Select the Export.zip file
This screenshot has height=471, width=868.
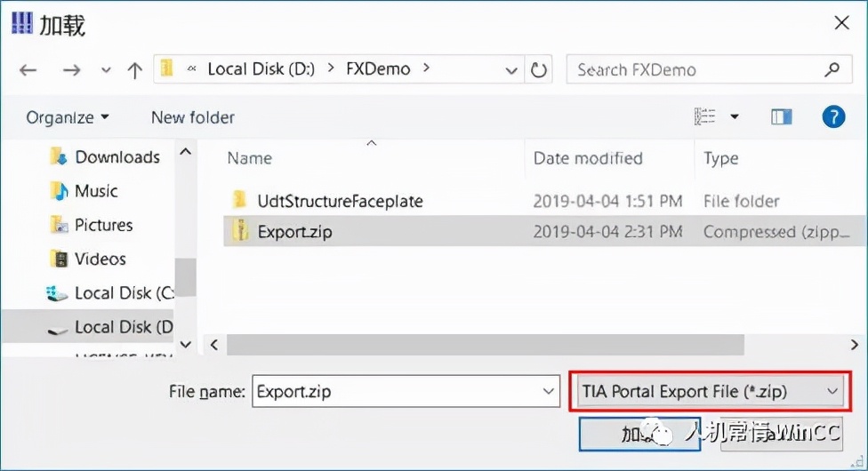294,231
